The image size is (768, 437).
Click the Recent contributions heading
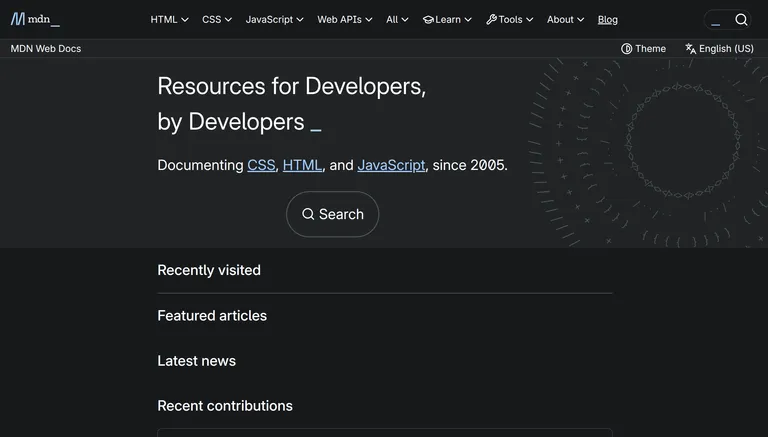(225, 406)
